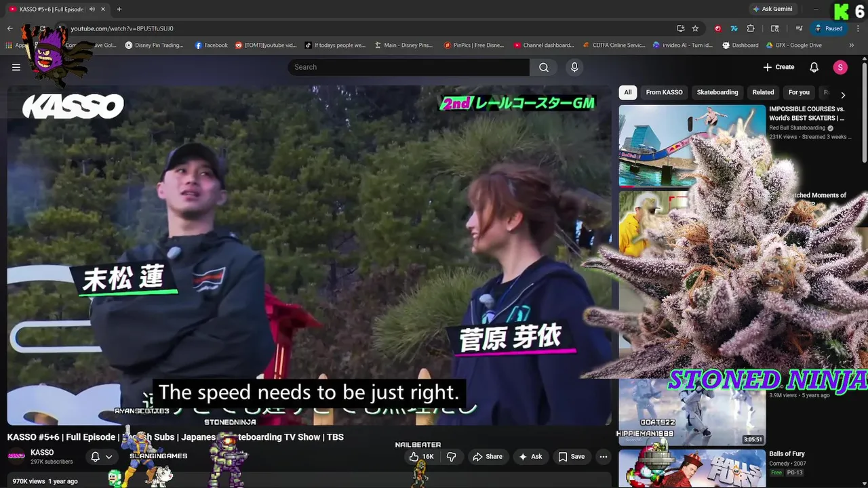
Task: Open Facebook bookmark
Action: 212,45
